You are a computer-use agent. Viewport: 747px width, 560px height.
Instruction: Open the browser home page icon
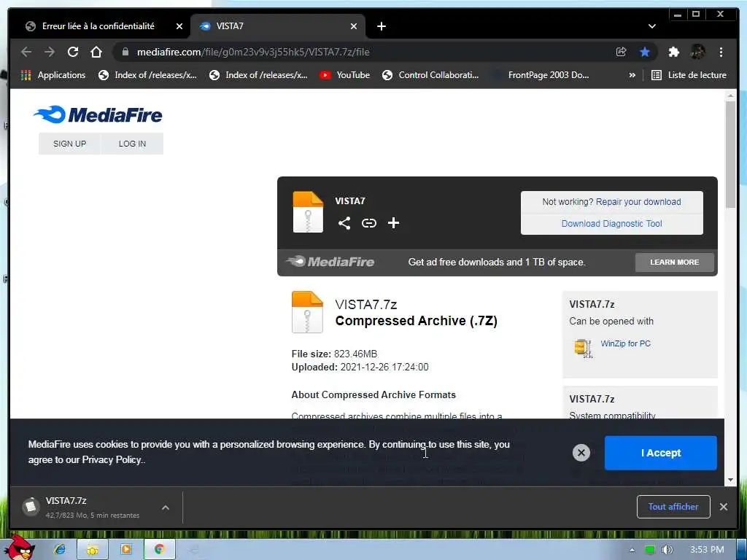[96, 52]
